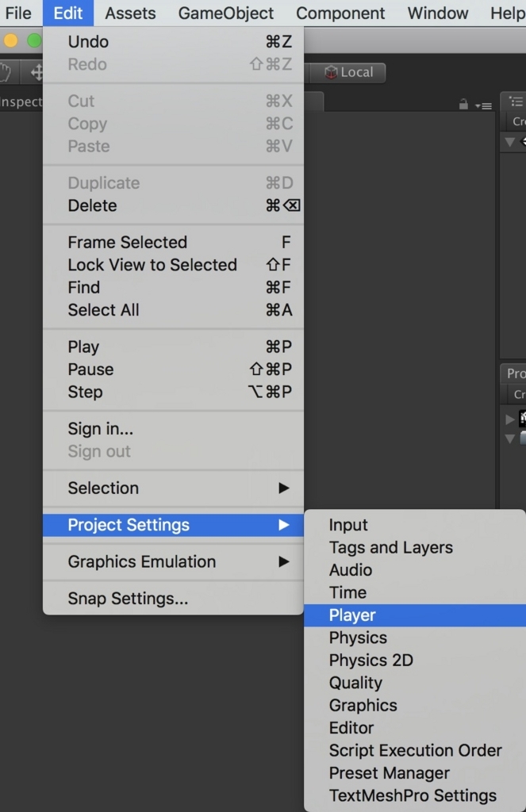Choose Undo from Edit menu
The height and width of the screenshot is (812, 526).
click(x=173, y=41)
